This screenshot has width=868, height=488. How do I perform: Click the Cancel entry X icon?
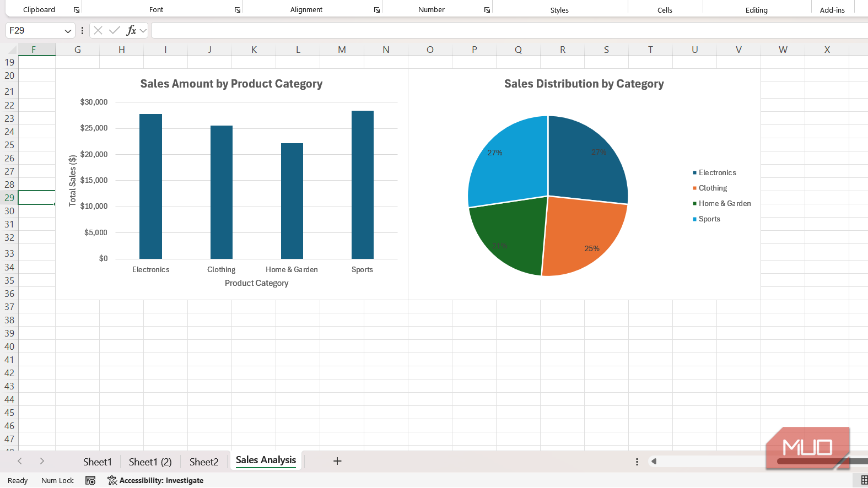(x=98, y=30)
